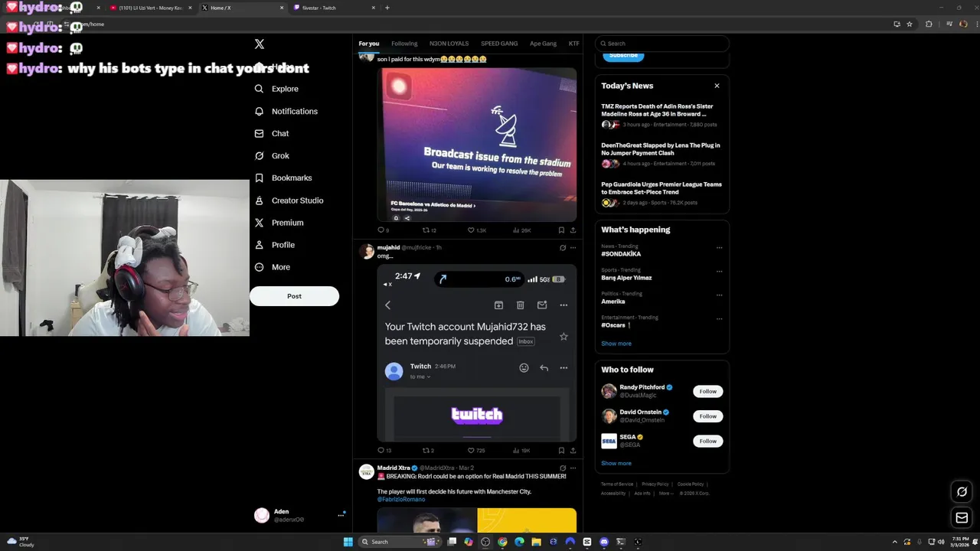Open Chat in the sidebar

tap(272, 133)
